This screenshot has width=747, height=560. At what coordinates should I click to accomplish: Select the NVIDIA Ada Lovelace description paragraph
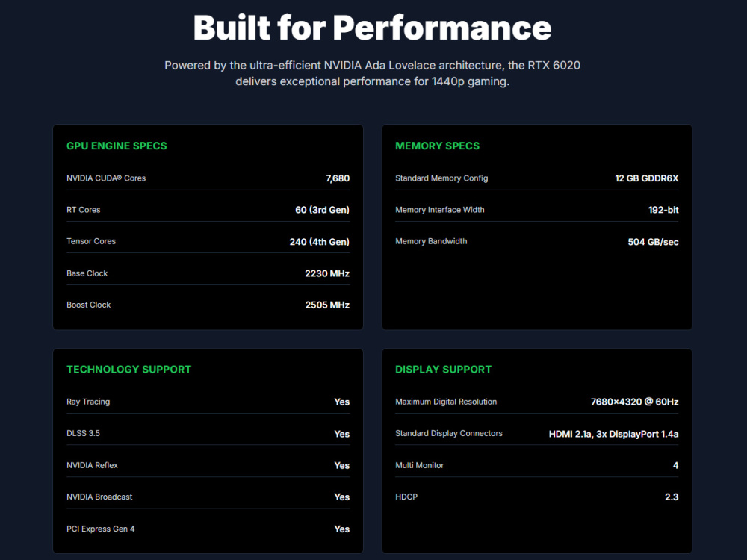pos(372,73)
